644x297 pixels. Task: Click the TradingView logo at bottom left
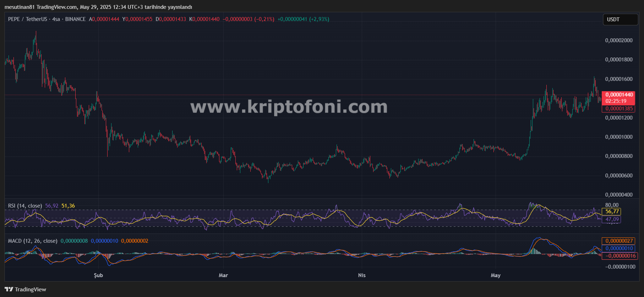tap(25, 289)
